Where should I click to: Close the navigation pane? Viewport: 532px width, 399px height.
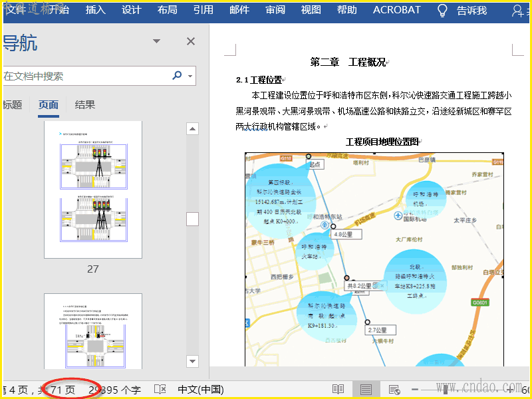[191, 42]
